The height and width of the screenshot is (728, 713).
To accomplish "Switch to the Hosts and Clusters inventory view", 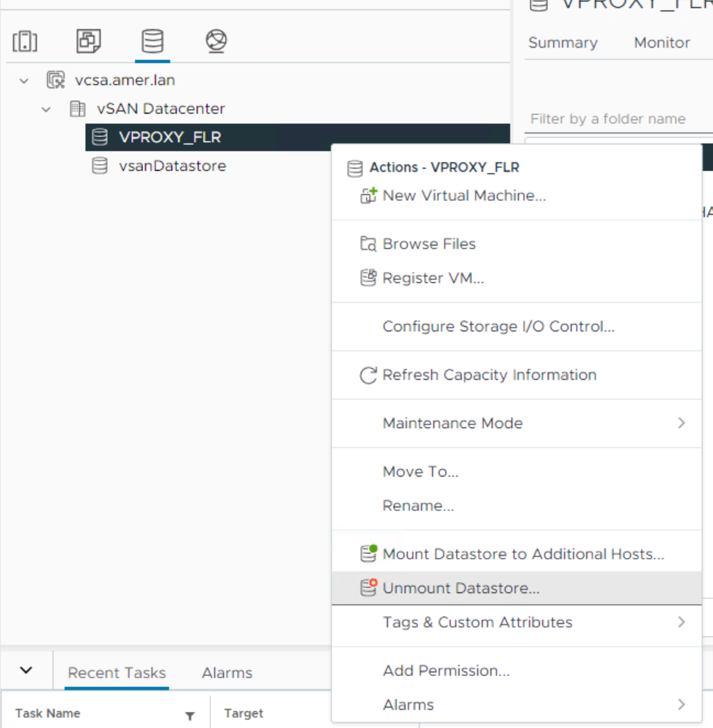I will coord(25,41).
